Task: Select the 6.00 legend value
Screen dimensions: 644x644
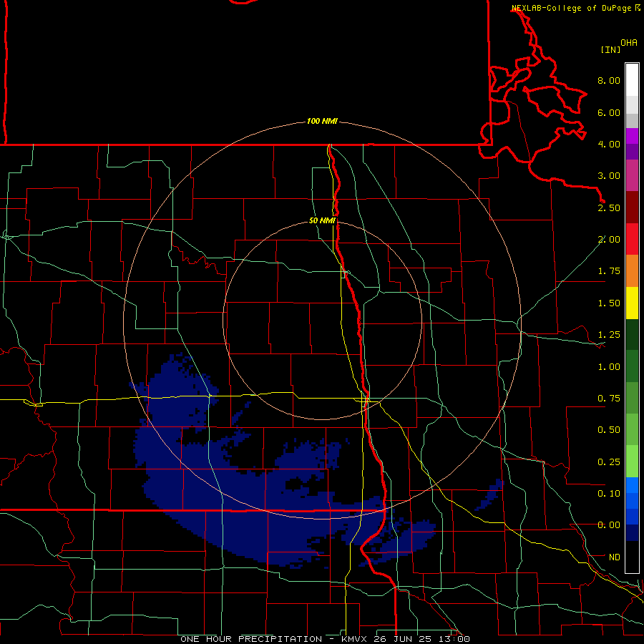Action: [x=609, y=112]
